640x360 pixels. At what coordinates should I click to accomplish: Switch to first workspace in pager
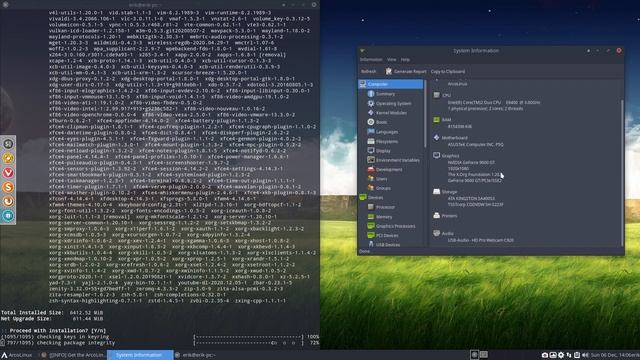coord(474,355)
